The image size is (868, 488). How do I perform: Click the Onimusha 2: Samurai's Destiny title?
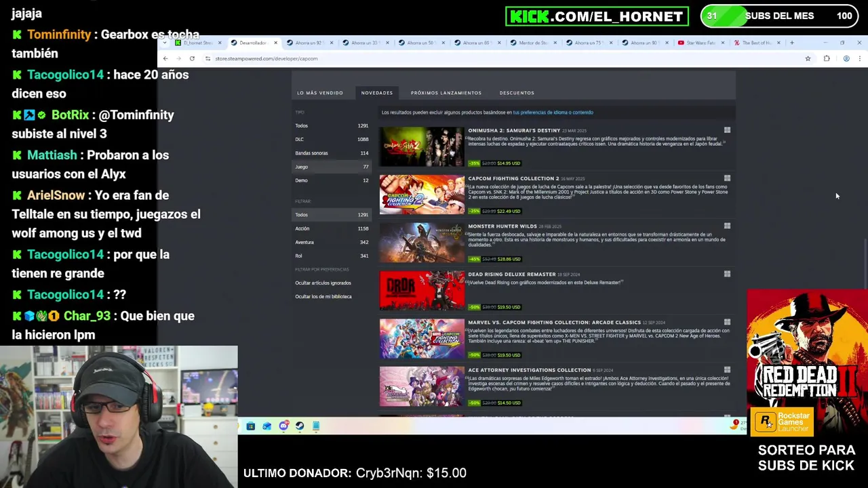514,131
